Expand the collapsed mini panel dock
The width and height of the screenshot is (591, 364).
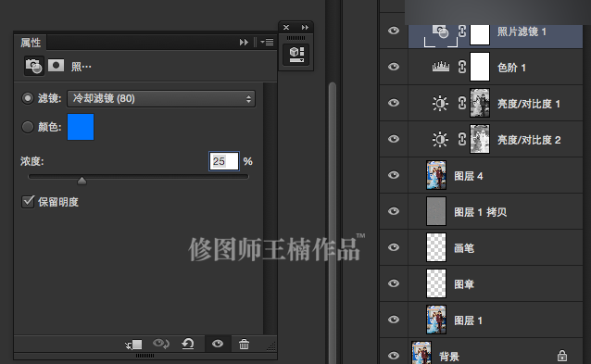point(305,27)
